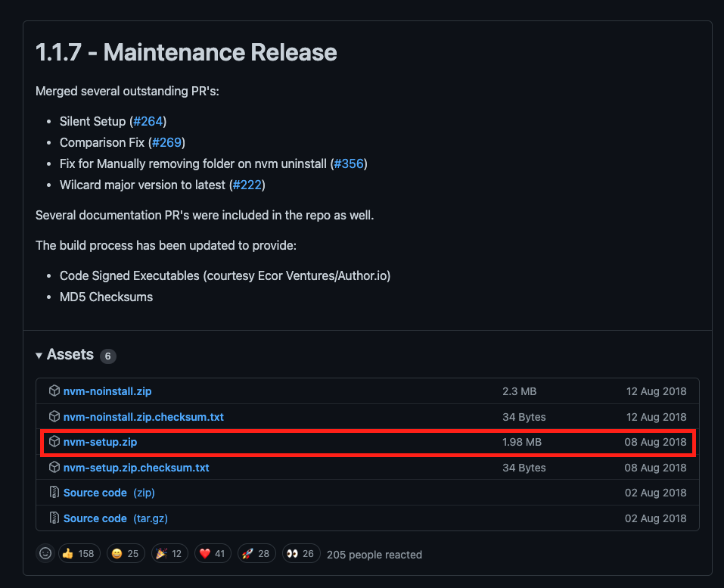Open pull request #264 link
The image size is (724, 588).
(148, 121)
